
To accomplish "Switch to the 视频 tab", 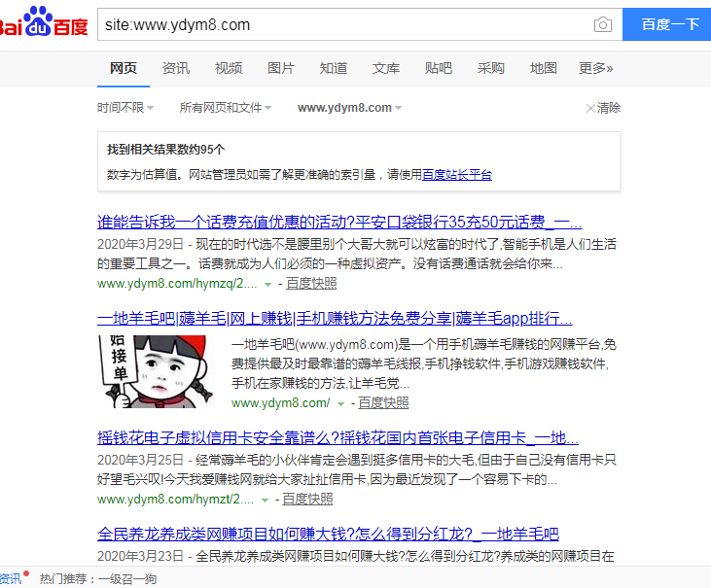I will click(229, 68).
